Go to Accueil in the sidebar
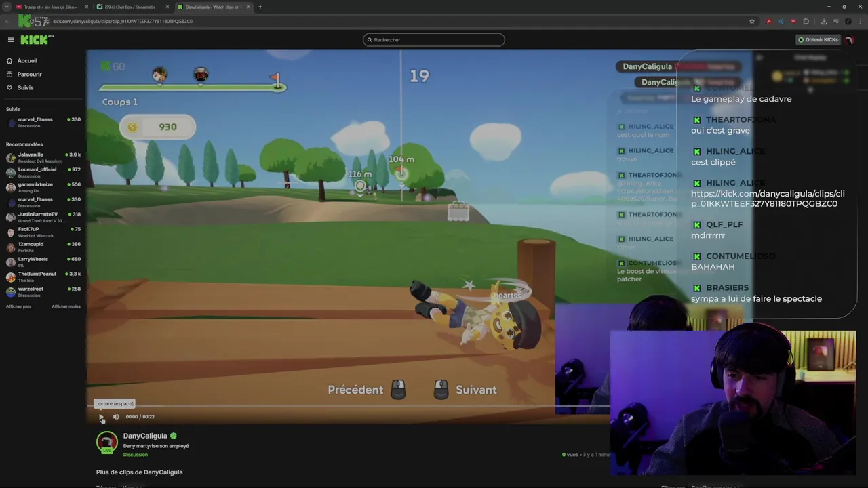 (x=27, y=61)
